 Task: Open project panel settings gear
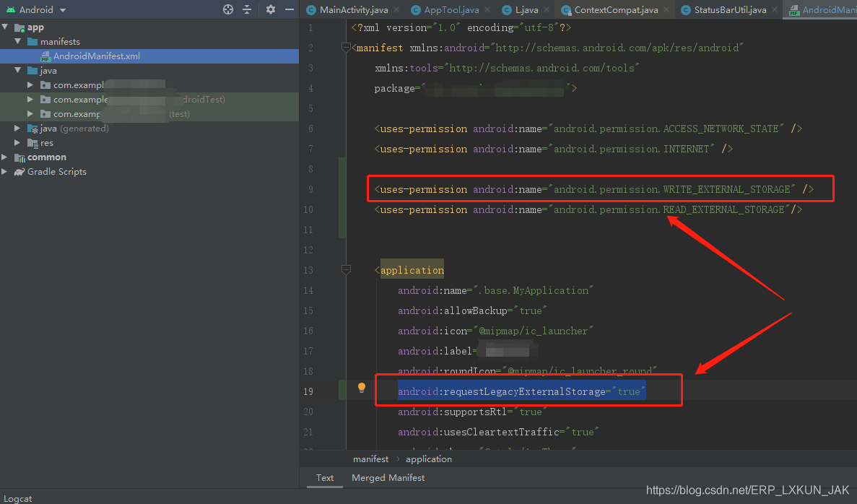point(271,9)
